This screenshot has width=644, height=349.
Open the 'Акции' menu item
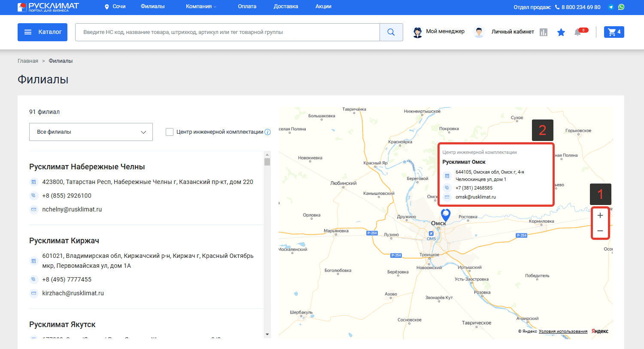[323, 7]
